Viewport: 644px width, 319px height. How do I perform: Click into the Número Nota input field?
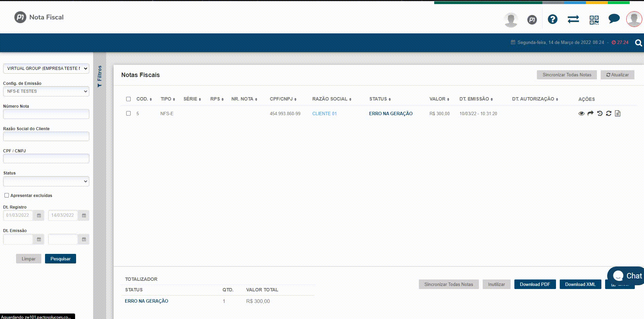point(46,114)
